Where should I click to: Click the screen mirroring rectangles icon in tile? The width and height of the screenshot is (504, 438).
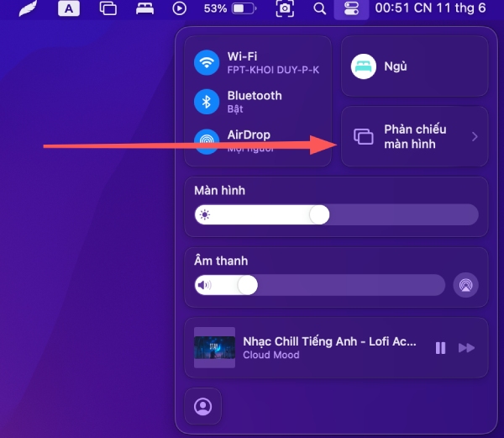pyautogui.click(x=364, y=137)
